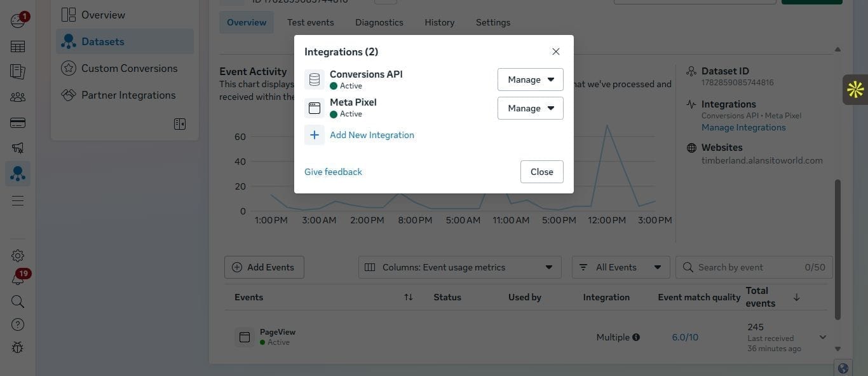Click the Give feedback link
Image resolution: width=868 pixels, height=376 pixels.
[x=333, y=172]
